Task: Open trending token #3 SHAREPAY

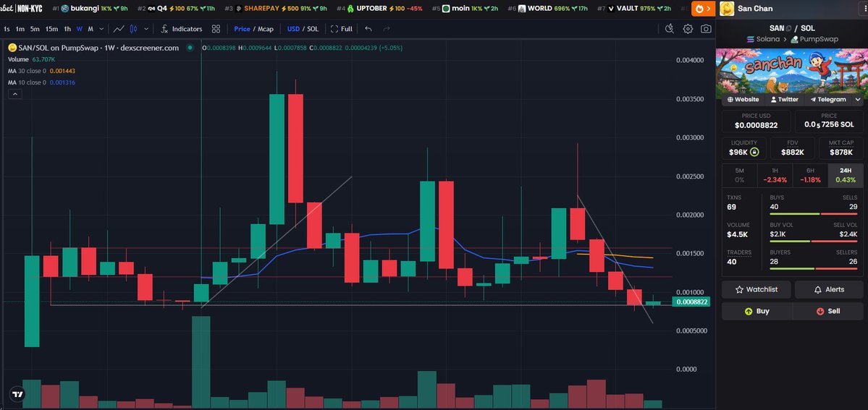Action: coord(276,8)
